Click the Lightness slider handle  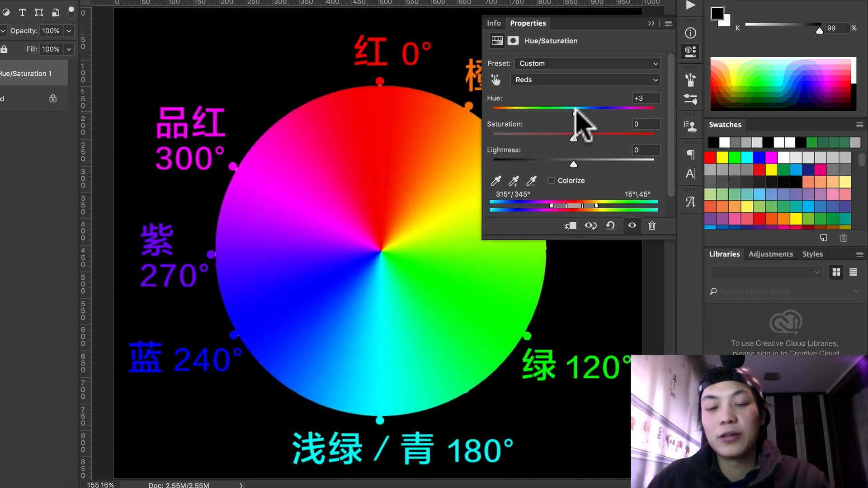[x=574, y=164]
